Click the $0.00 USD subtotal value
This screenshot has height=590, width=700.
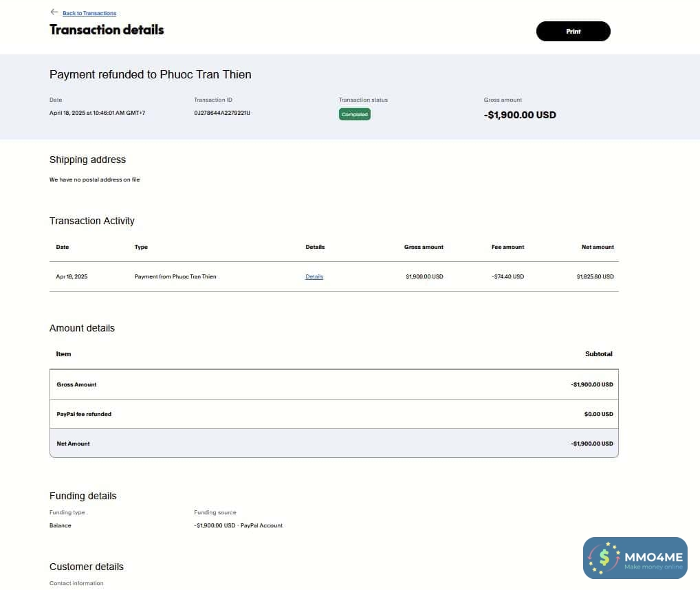coord(599,414)
